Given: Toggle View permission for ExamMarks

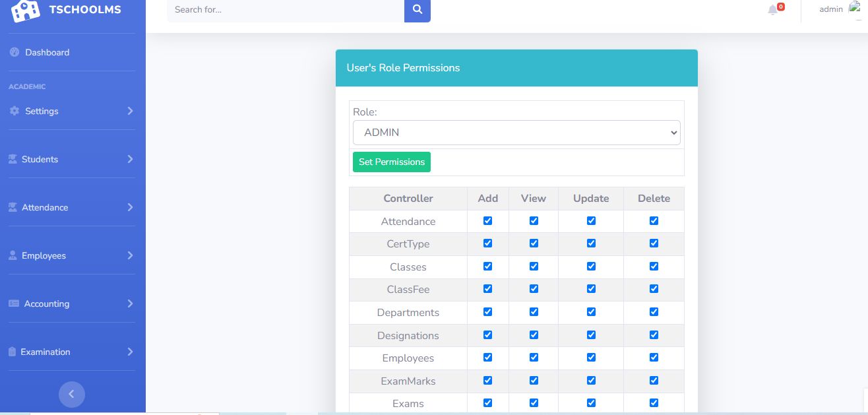Looking at the screenshot, I should point(534,381).
